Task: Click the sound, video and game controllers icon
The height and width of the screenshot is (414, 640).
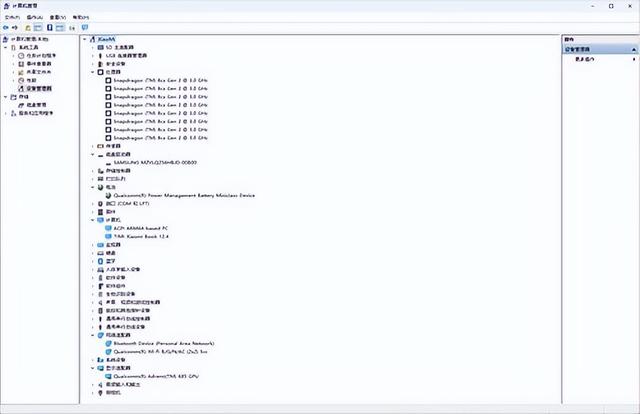Action: click(100, 302)
